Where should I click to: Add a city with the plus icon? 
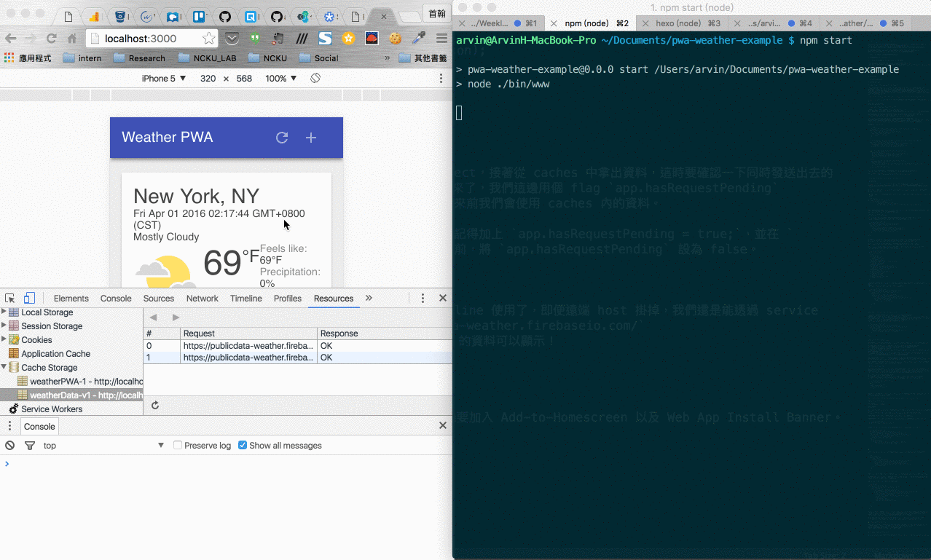(x=311, y=138)
